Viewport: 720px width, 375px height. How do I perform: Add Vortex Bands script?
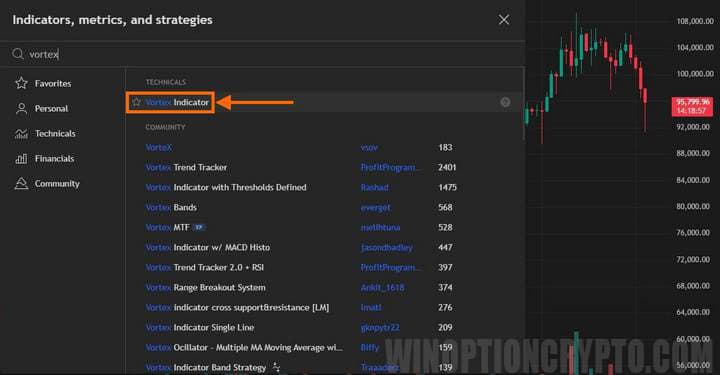171,207
